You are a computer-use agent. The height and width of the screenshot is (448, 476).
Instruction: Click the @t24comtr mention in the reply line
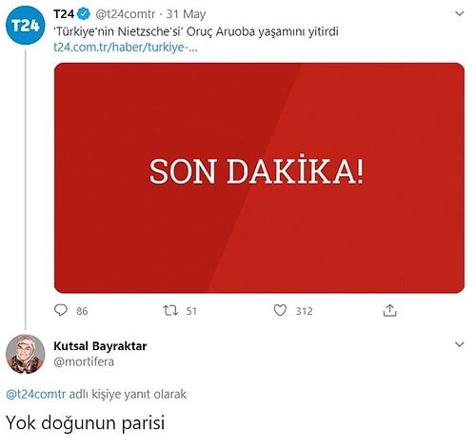click(36, 394)
